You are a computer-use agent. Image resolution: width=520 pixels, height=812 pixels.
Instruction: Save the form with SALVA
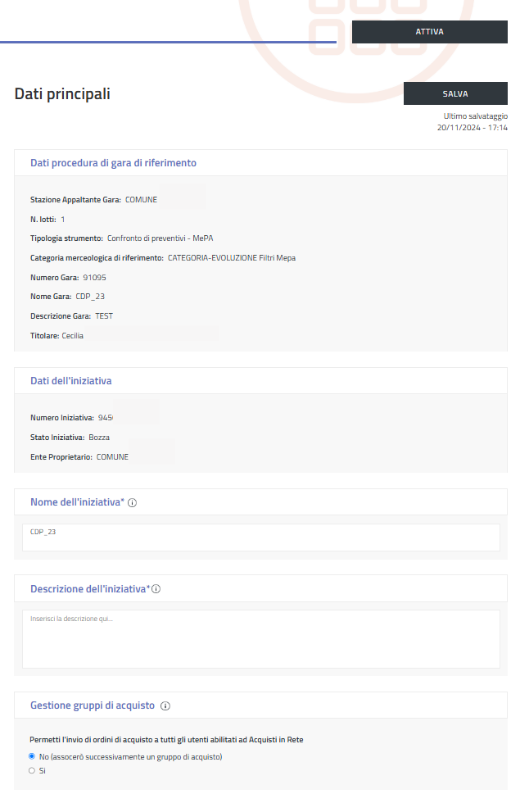[455, 93]
